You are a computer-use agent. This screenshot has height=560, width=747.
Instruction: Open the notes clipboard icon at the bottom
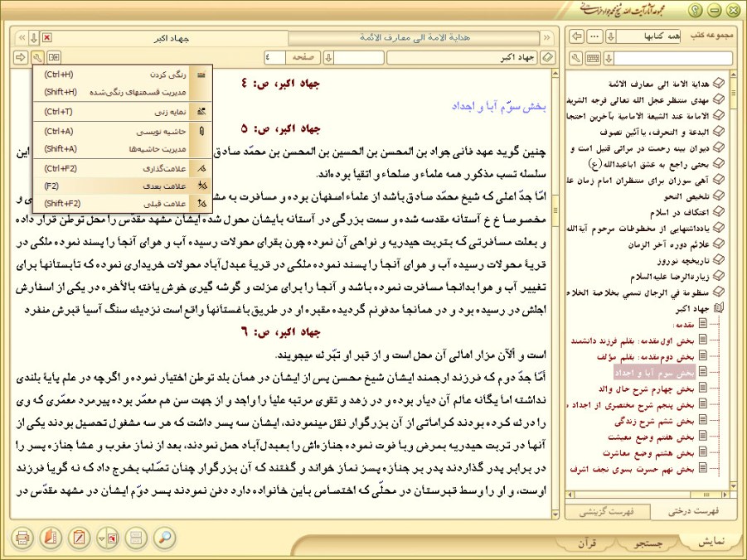(79, 538)
